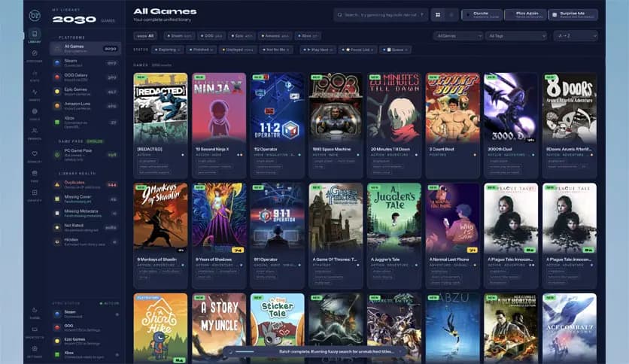Toggle the All platform filter chip

145,35
